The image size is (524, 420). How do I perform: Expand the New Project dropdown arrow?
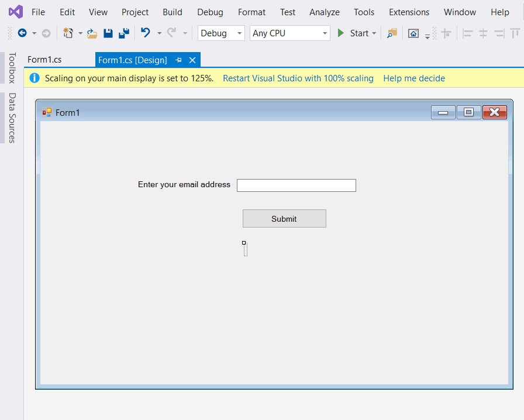click(x=80, y=33)
